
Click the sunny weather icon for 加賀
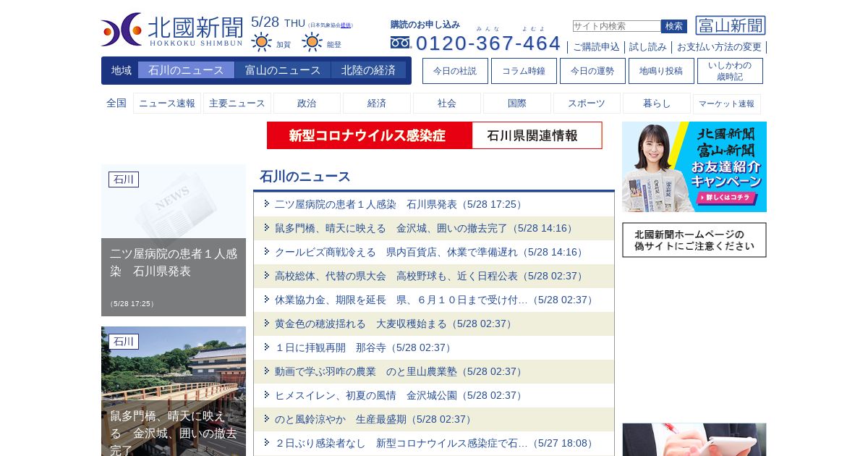[x=262, y=42]
